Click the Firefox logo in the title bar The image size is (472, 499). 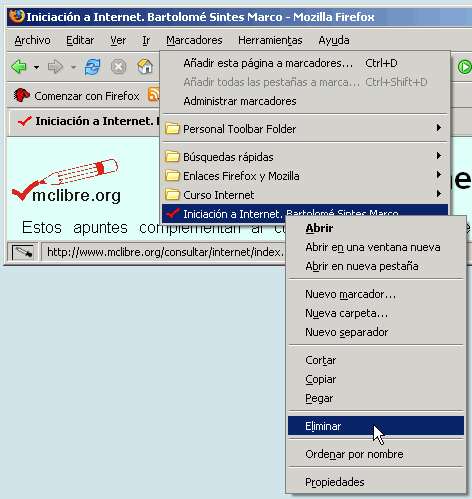point(17,16)
